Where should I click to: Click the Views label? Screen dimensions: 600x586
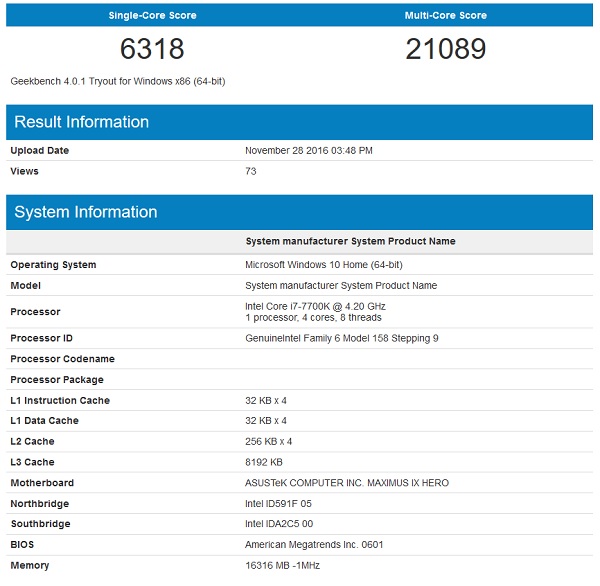click(x=24, y=171)
